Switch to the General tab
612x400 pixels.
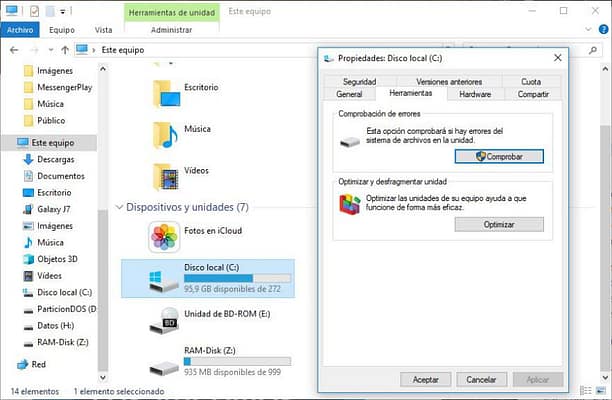349,94
